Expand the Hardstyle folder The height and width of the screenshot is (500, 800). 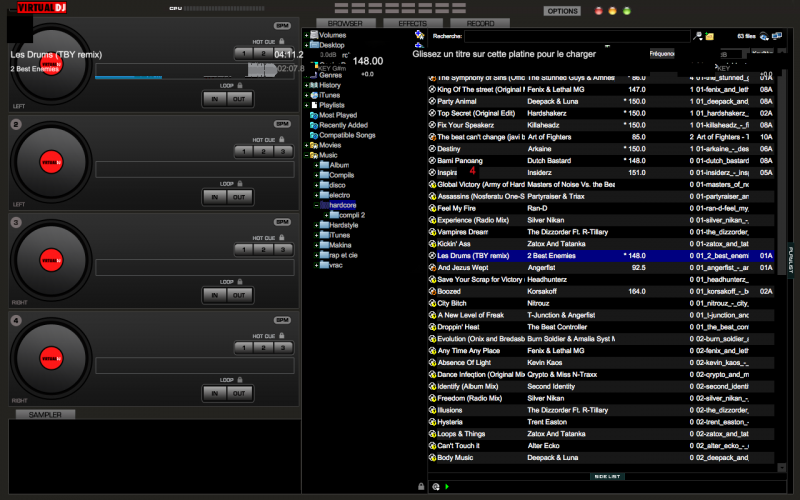point(316,225)
